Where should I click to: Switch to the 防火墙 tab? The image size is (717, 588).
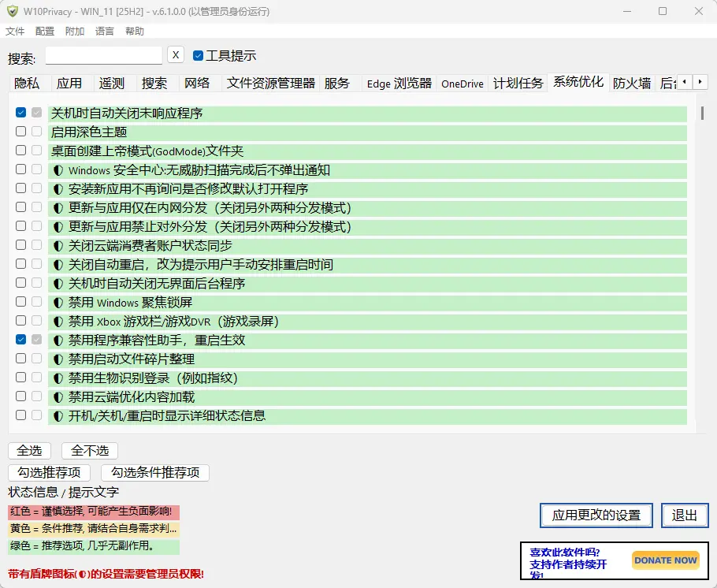pyautogui.click(x=632, y=84)
